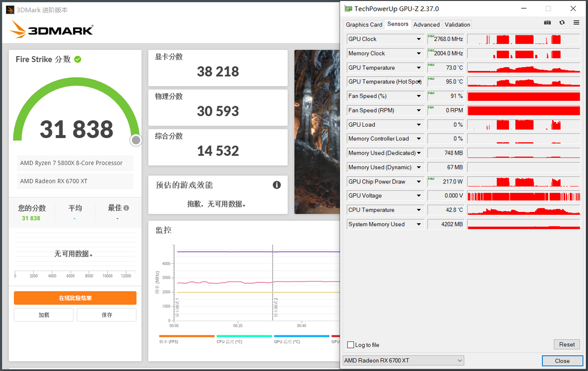Click the orange 在线比较结果 button
This screenshot has height=371, width=588.
(74, 298)
